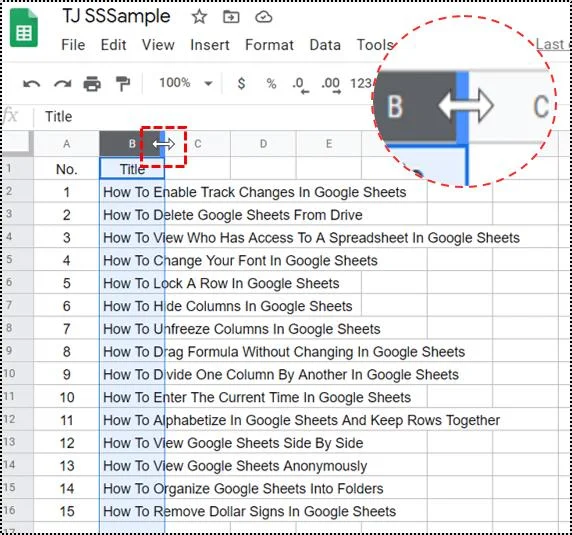Viewport: 572px width, 535px height.
Task: Select column B header
Action: [x=132, y=144]
